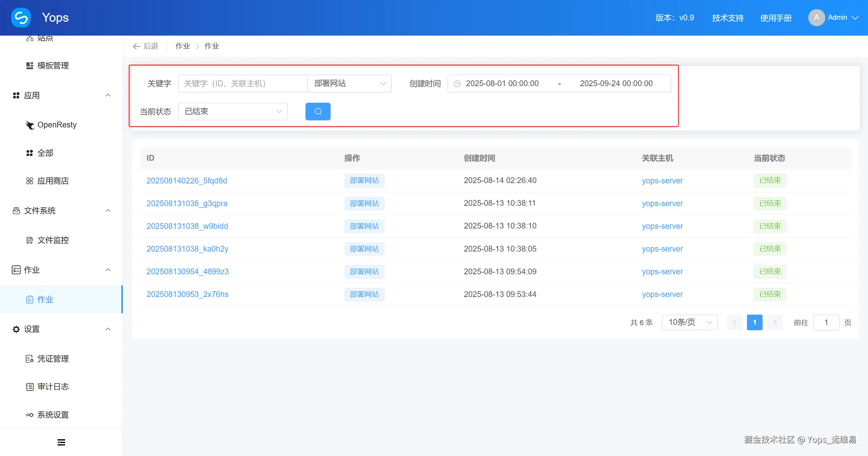Click the 关键字 keyword input field
The image size is (868, 456).
click(x=242, y=84)
